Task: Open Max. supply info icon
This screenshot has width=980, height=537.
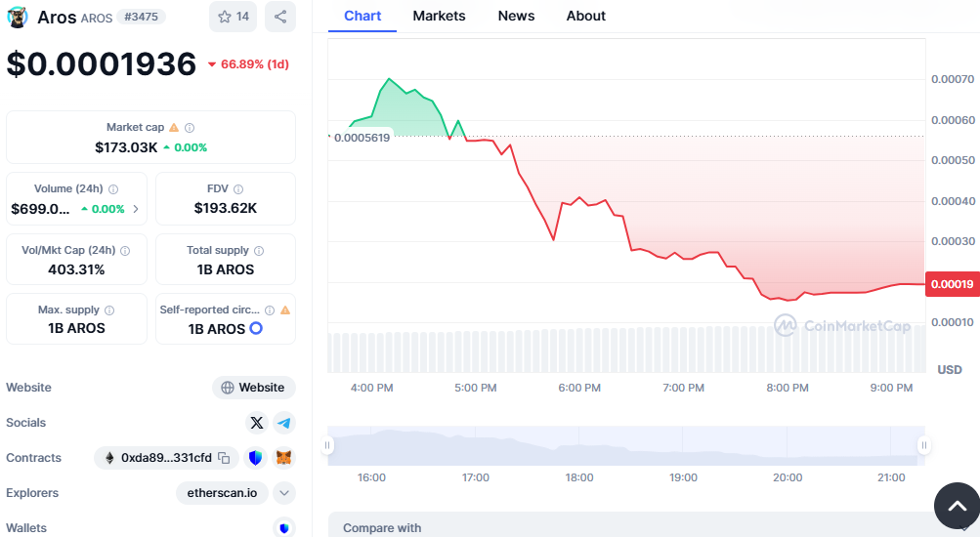Action: (109, 310)
